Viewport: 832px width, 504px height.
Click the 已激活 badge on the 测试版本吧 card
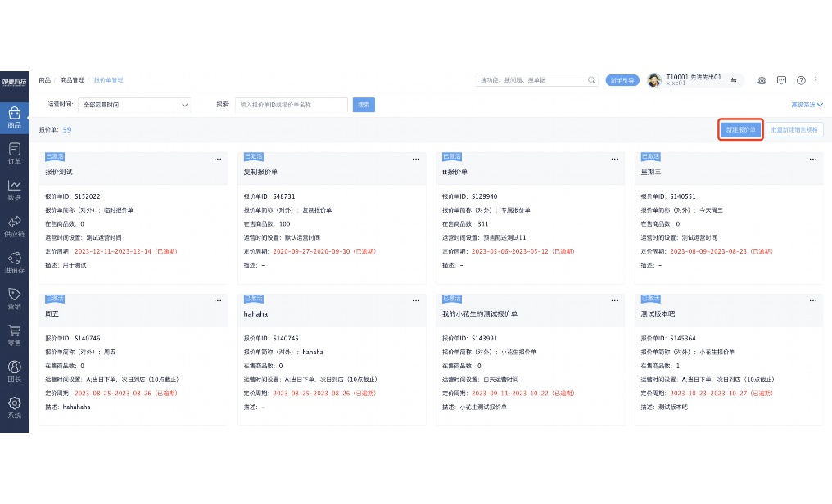650,299
